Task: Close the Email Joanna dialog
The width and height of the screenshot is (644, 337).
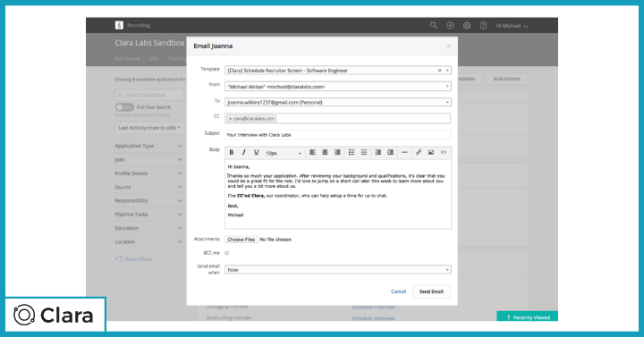Action: click(x=448, y=46)
